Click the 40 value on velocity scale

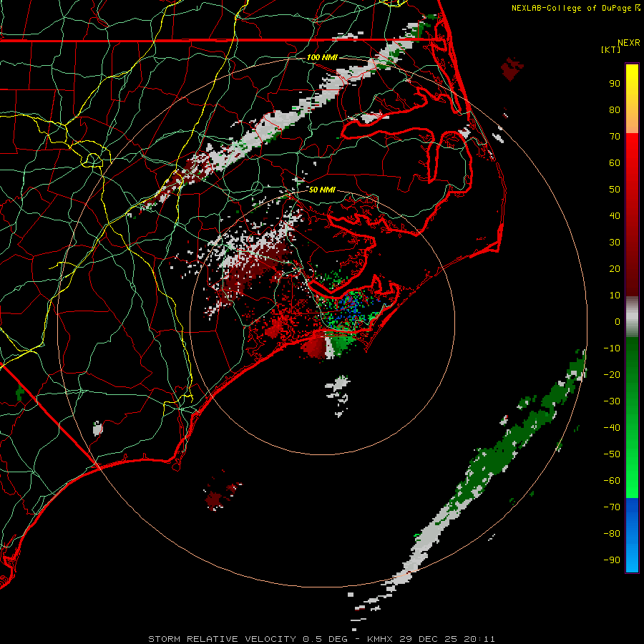coord(615,215)
